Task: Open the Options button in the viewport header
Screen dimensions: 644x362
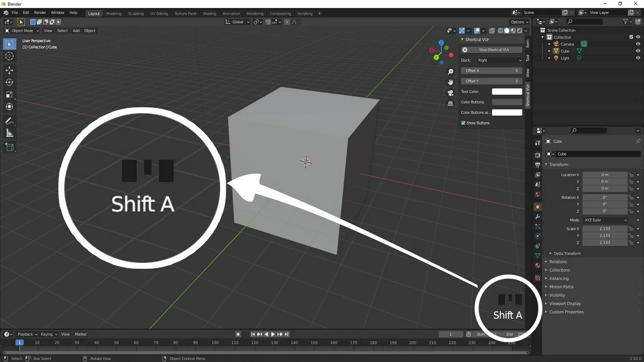Action: [x=519, y=22]
